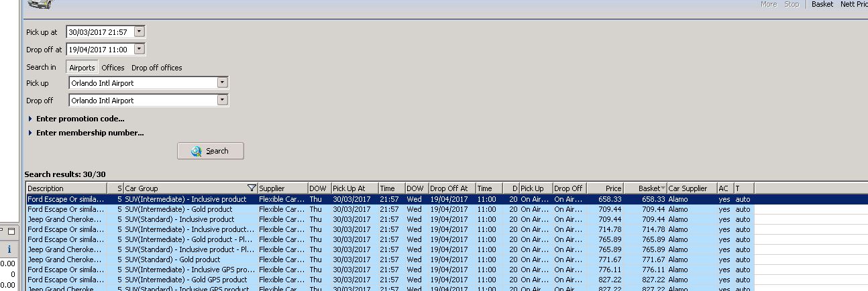Image resolution: width=868 pixels, height=291 pixels.
Task: Sort by the Supplier column header
Action: click(x=282, y=188)
